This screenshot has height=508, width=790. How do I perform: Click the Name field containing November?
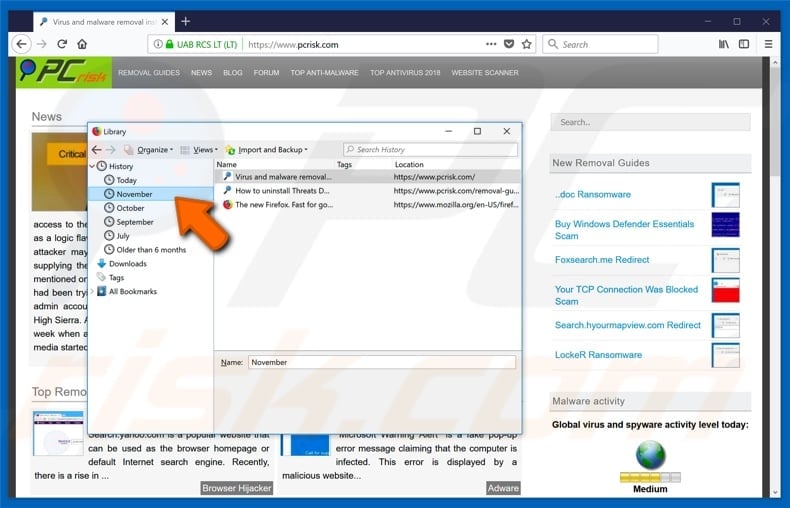382,362
